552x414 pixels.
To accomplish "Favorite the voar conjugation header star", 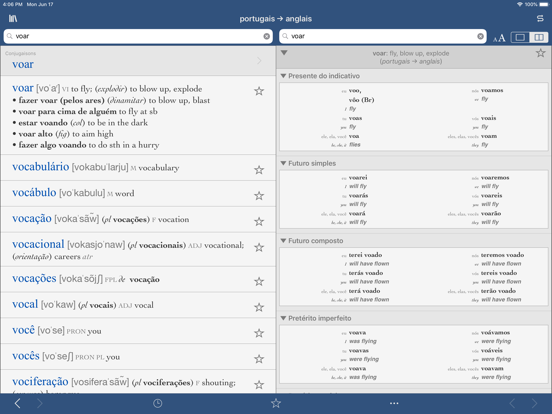I will pos(541,53).
